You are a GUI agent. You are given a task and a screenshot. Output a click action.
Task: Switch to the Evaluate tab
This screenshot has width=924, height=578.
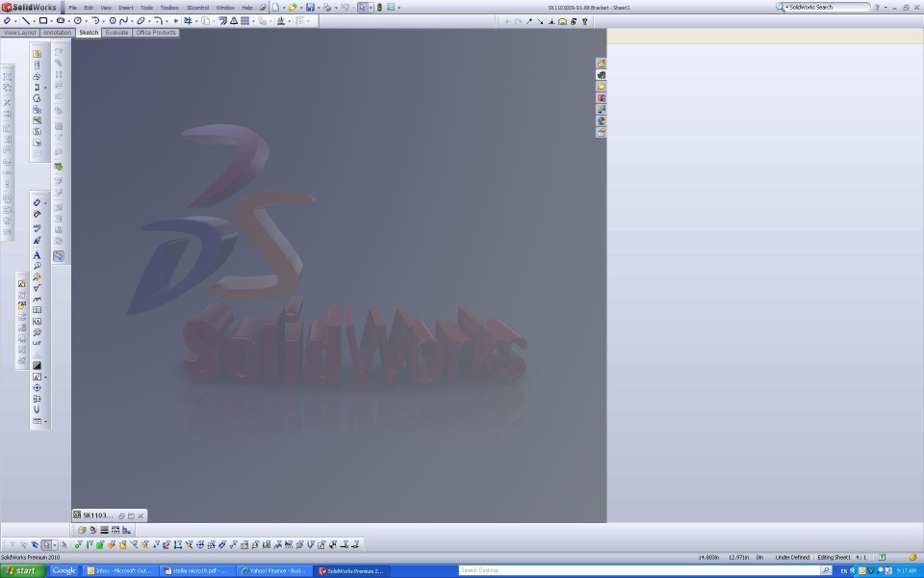click(116, 33)
